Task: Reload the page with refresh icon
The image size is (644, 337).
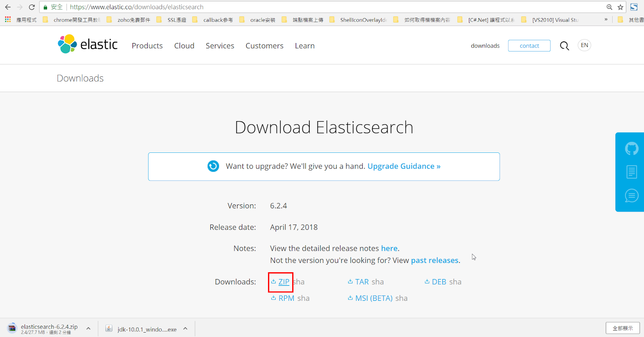Action: 32,7
